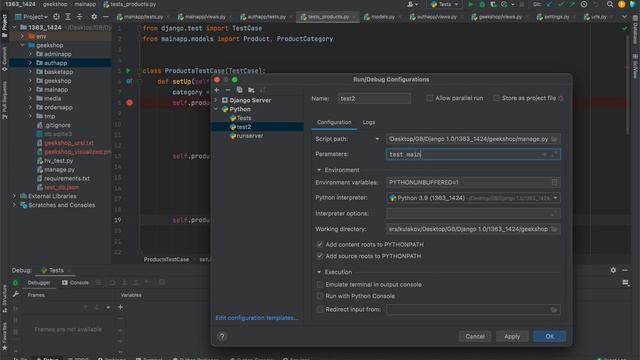The width and height of the screenshot is (640, 360).
Task: Open Debug panel gear settings
Action: pos(613,270)
